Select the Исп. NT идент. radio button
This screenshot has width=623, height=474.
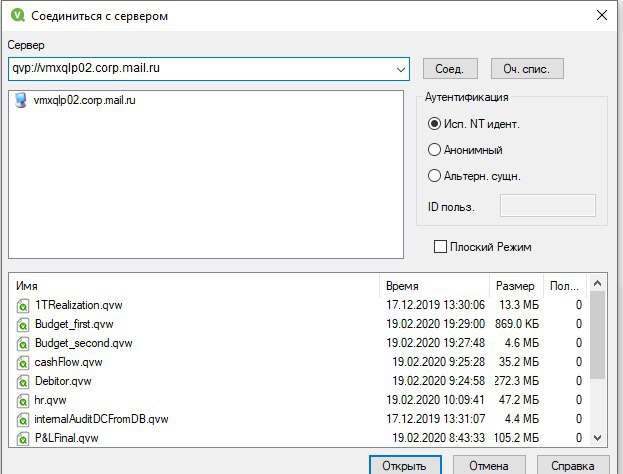[434, 124]
